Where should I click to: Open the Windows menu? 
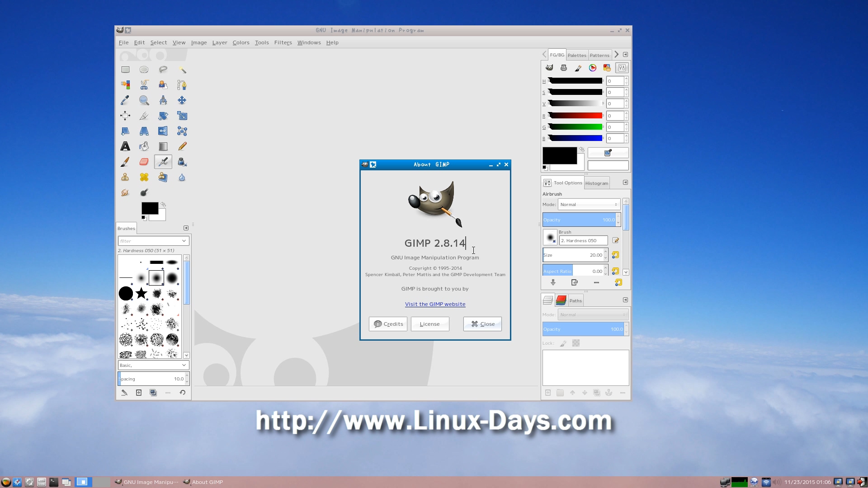tap(309, 42)
